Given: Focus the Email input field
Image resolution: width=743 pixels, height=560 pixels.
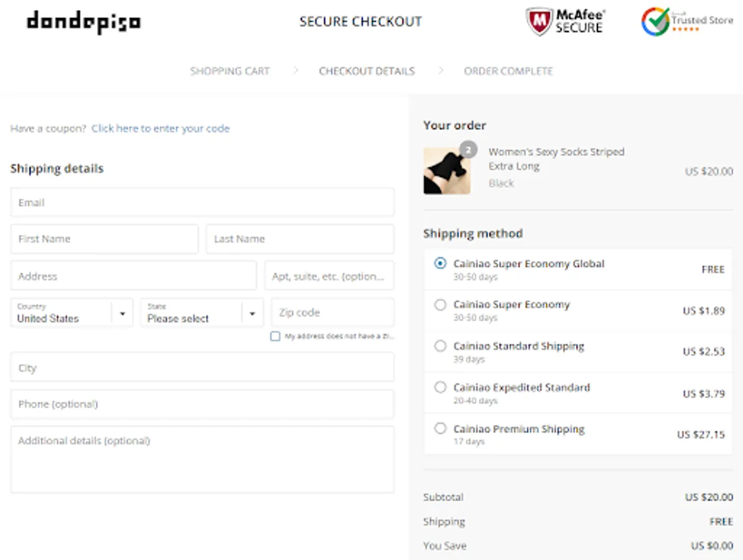Looking at the screenshot, I should (x=202, y=203).
